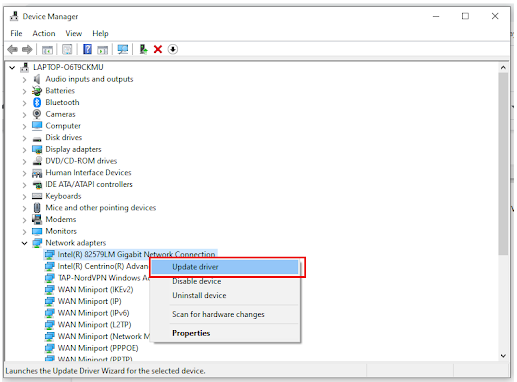Select WAN Miniport (L2TP)
The width and height of the screenshot is (517, 382).
coord(94,325)
